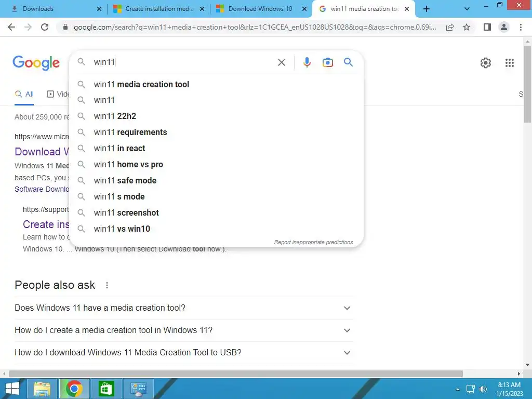The image size is (532, 399).
Task: Click the scroll down arrow at page right
Action: point(527,365)
